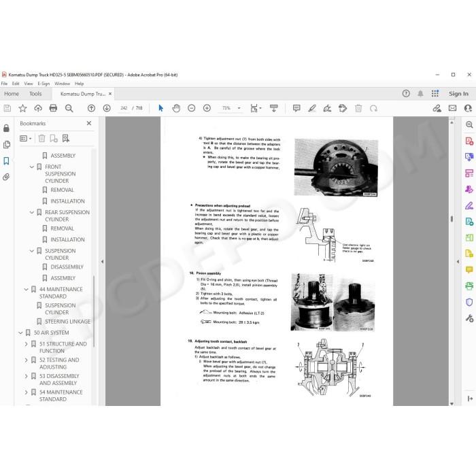This screenshot has width=476, height=476.
Task: Close the Bookmarks panel
Action: 89,123
